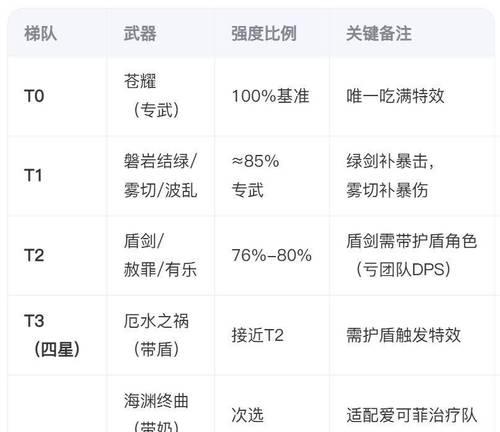The image size is (500, 432).
Task: Click the T1 tier cell
Action: (x=33, y=175)
